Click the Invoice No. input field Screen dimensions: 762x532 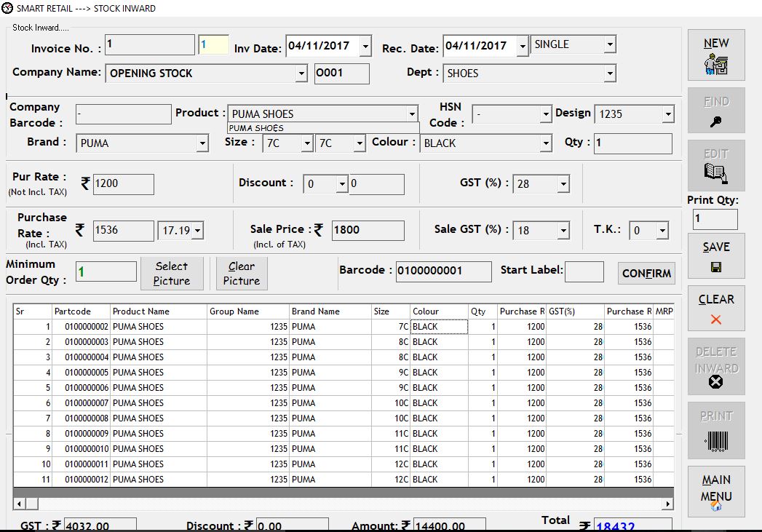point(150,44)
